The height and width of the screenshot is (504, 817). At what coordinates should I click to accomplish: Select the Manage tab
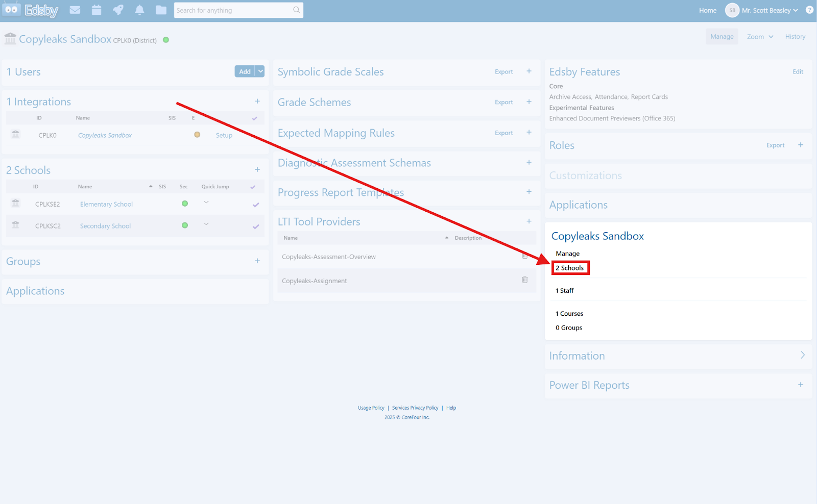point(722,37)
